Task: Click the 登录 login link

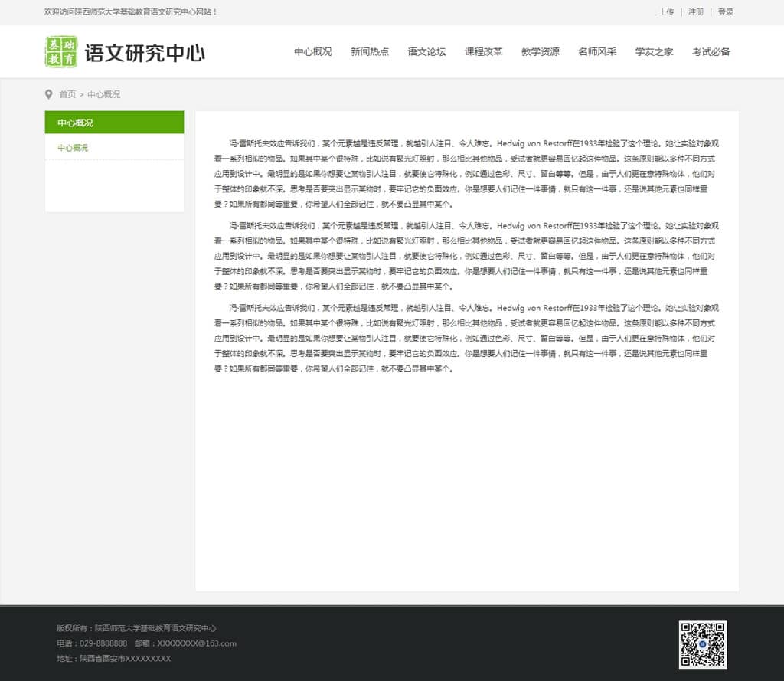Action: point(726,12)
